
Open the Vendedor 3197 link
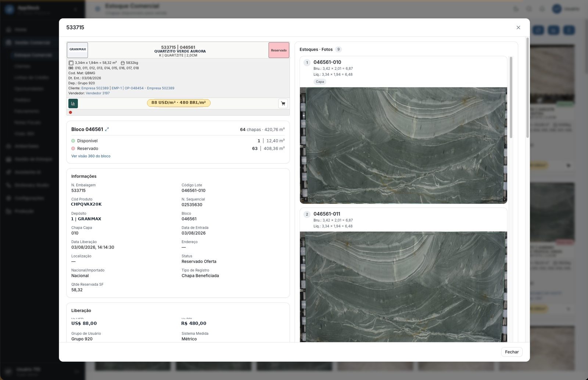[x=98, y=93]
